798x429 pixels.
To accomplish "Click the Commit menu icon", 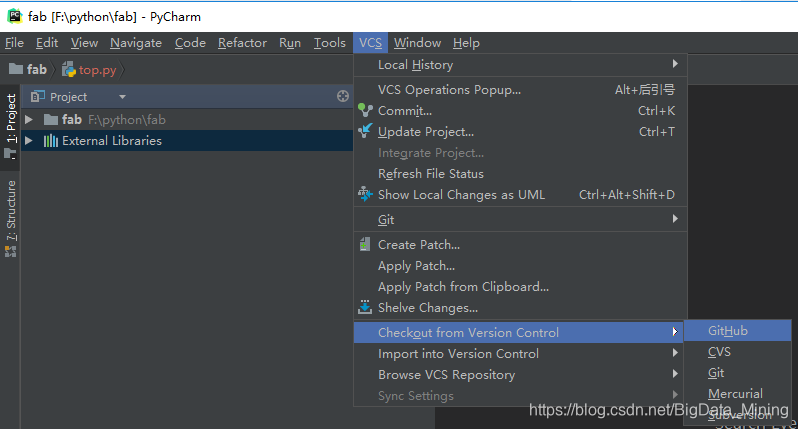I will click(365, 110).
